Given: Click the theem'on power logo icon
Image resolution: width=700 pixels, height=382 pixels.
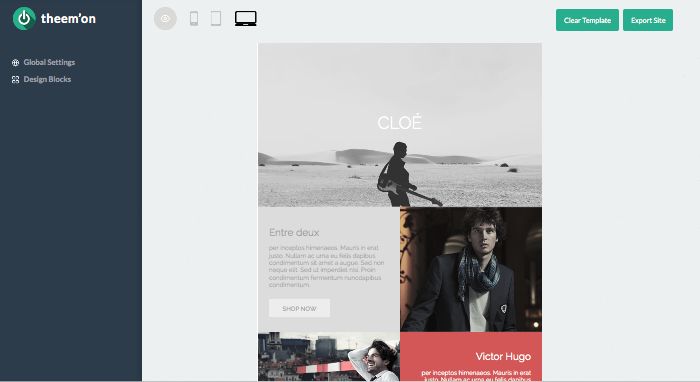Looking at the screenshot, I should click(24, 19).
